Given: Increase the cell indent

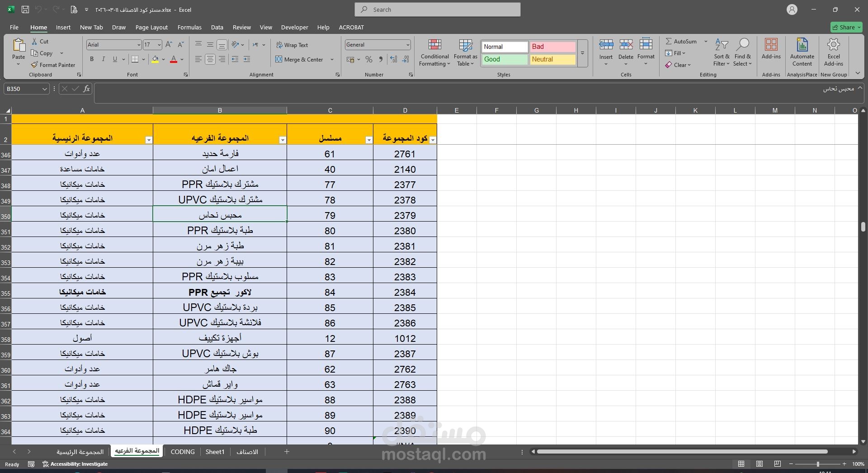Looking at the screenshot, I should point(247,59).
